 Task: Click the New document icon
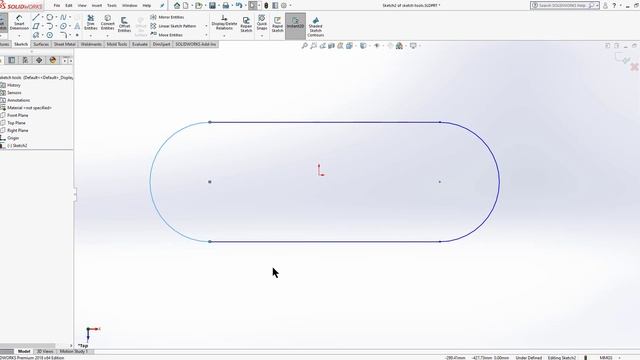(x=186, y=6)
